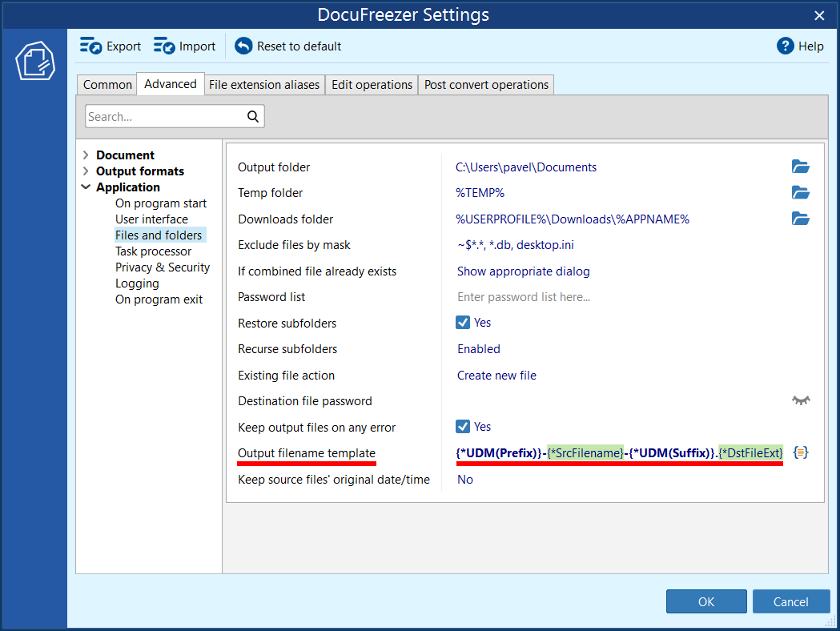Select User interface tree item
The height and width of the screenshot is (631, 840).
[151, 219]
